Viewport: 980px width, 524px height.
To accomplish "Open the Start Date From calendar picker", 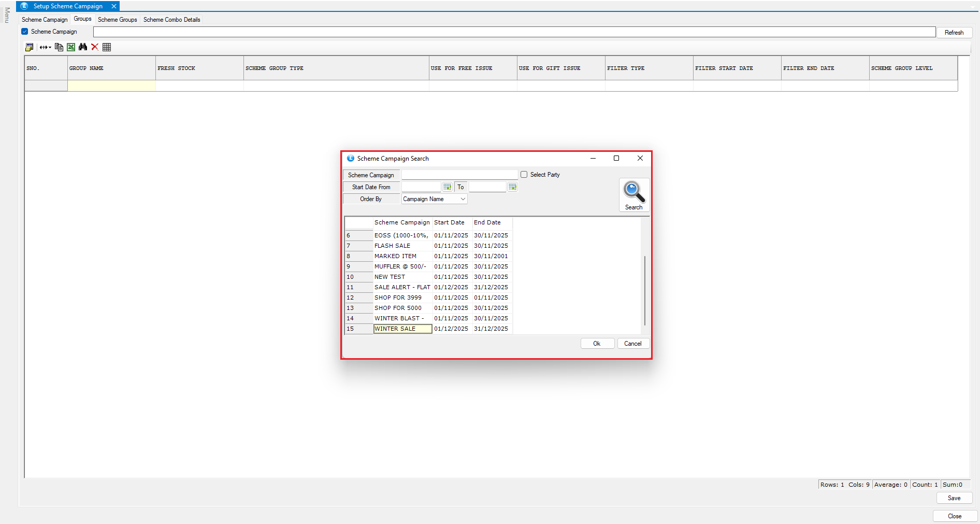I will click(448, 187).
